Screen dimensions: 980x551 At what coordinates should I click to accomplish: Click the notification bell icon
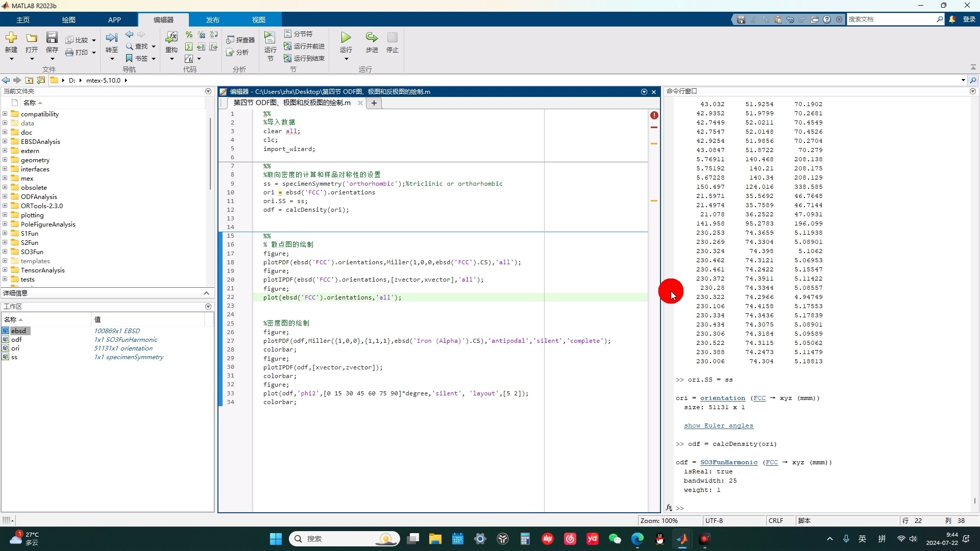point(952,19)
